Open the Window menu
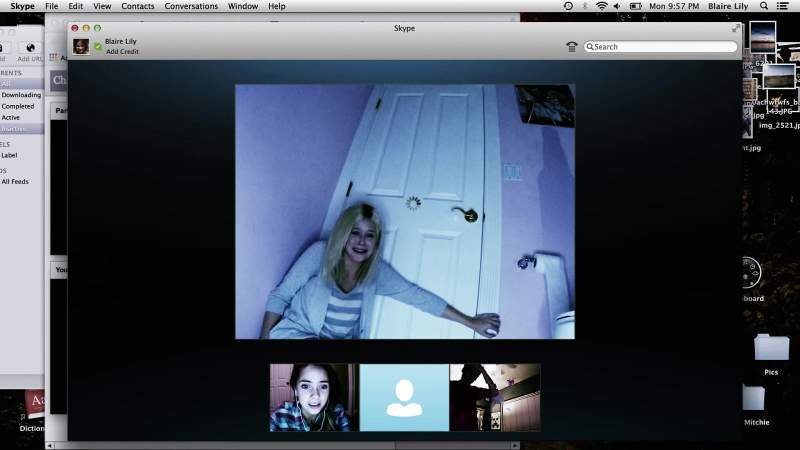800x450 pixels. (243, 6)
